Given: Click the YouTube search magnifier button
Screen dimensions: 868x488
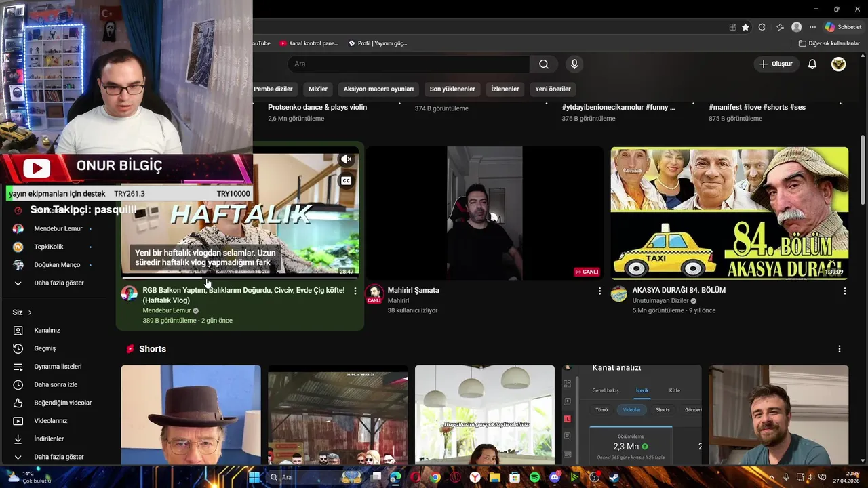Looking at the screenshot, I should (544, 64).
